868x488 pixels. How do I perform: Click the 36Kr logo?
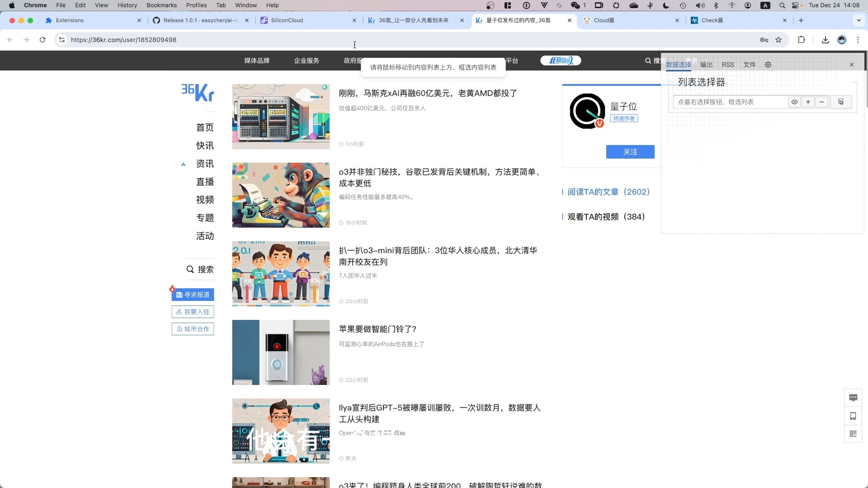(198, 93)
